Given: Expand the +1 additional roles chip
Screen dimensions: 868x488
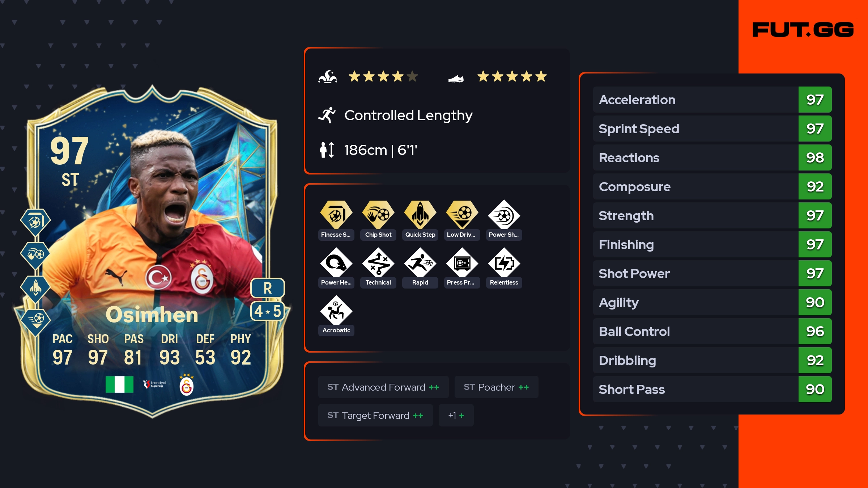Looking at the screenshot, I should tap(456, 415).
